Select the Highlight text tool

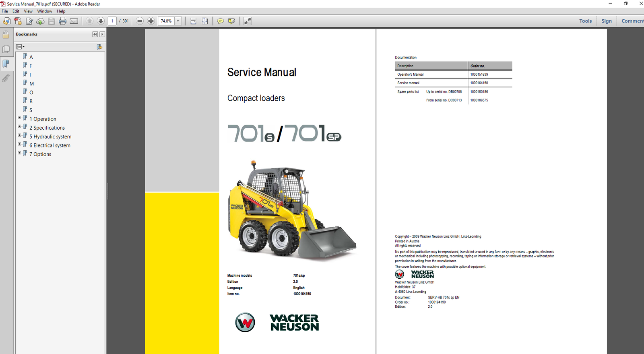(x=231, y=21)
